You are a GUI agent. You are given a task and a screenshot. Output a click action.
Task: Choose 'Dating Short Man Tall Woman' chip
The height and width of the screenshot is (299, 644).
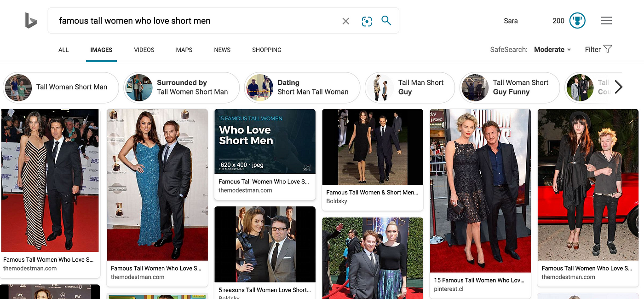point(302,87)
